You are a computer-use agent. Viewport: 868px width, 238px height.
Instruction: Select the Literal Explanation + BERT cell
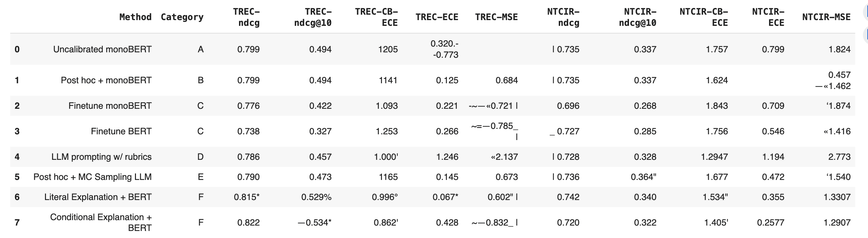(98, 197)
